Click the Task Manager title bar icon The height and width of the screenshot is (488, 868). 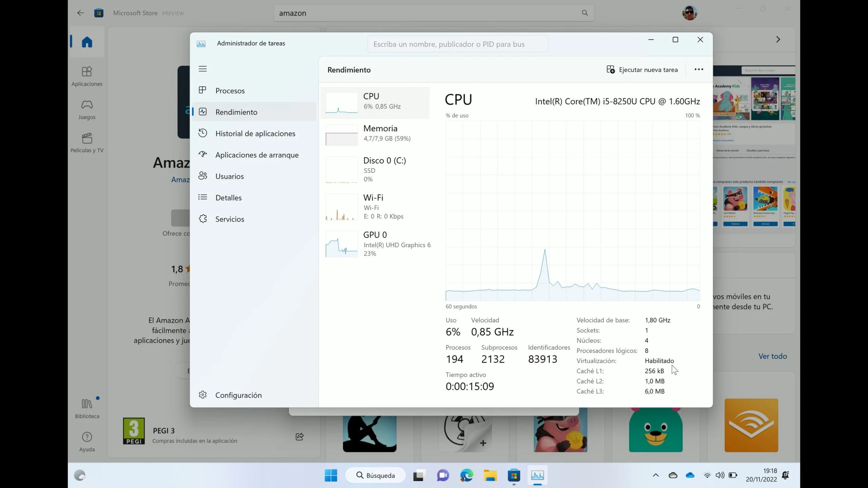[201, 44]
